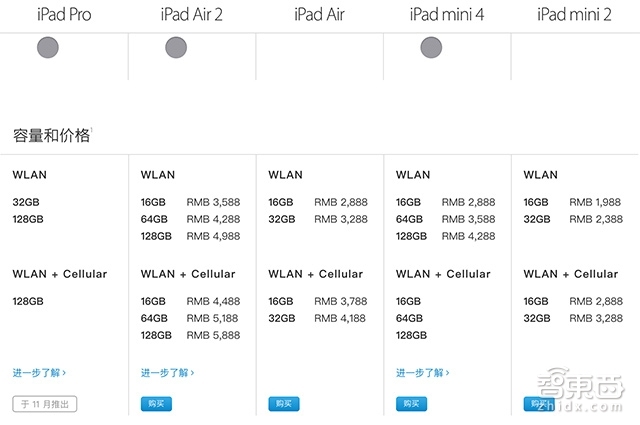Click the 购买 button for iPad Air 2

(x=156, y=404)
